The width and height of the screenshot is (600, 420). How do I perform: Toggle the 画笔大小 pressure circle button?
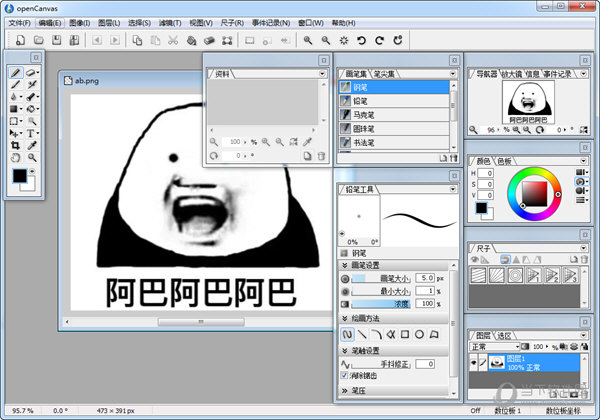[345, 279]
